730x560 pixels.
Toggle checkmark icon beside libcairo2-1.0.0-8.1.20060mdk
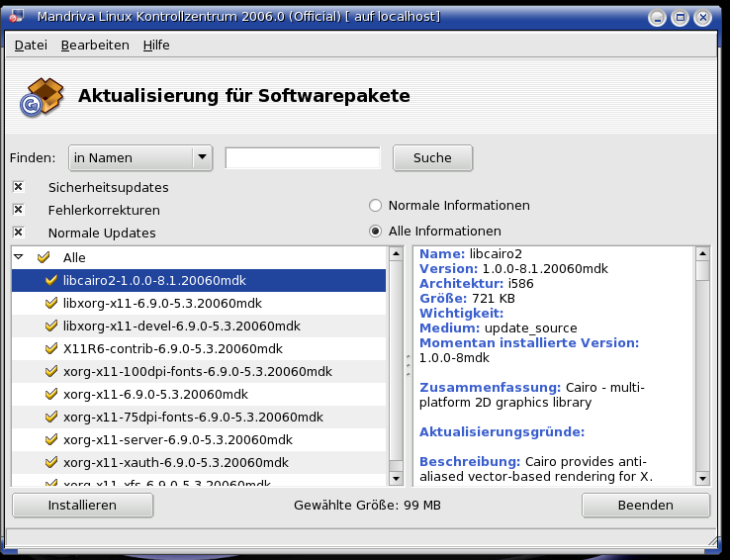tap(51, 280)
